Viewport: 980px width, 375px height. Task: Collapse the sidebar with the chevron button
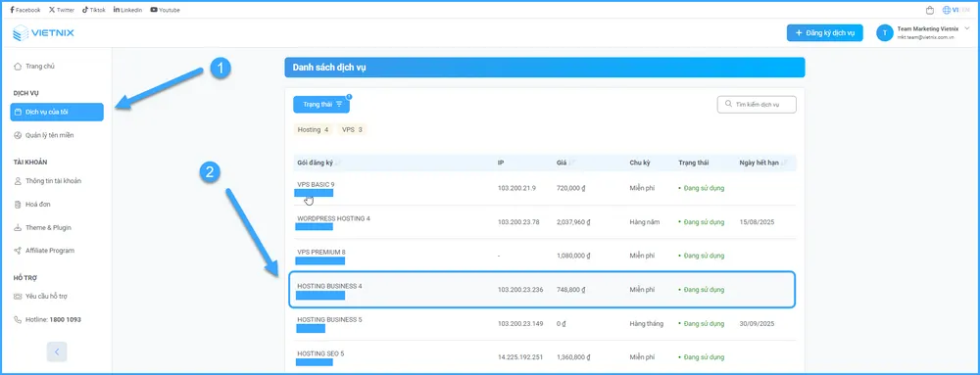pyautogui.click(x=57, y=352)
